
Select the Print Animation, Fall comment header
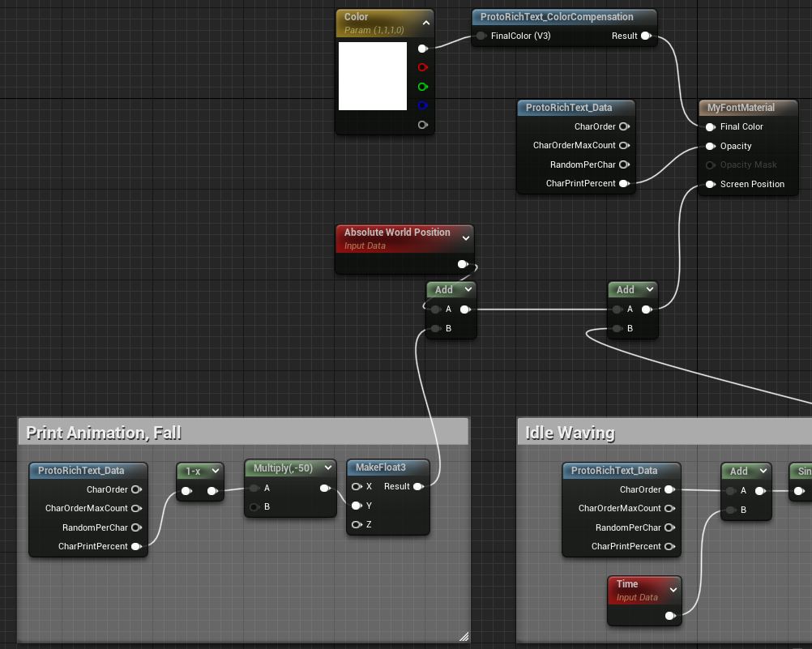243,433
